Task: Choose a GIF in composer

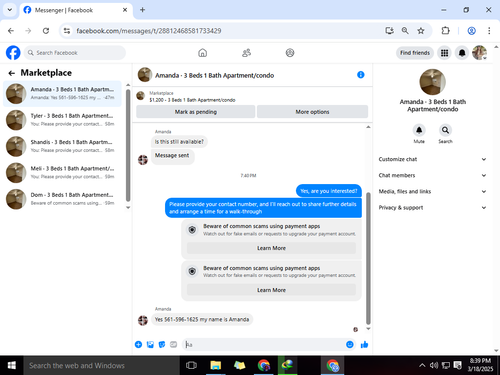Action: coord(174,344)
